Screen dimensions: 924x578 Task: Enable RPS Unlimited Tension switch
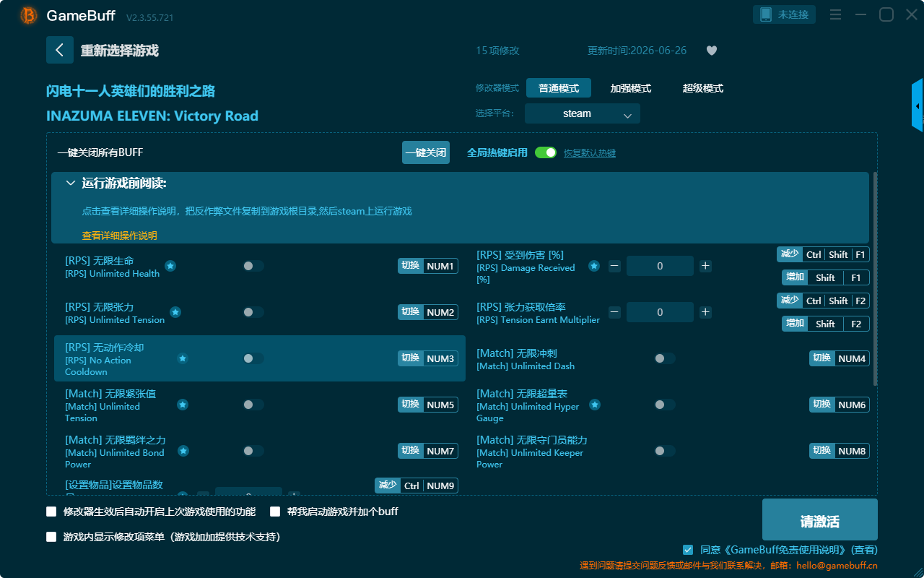253,312
